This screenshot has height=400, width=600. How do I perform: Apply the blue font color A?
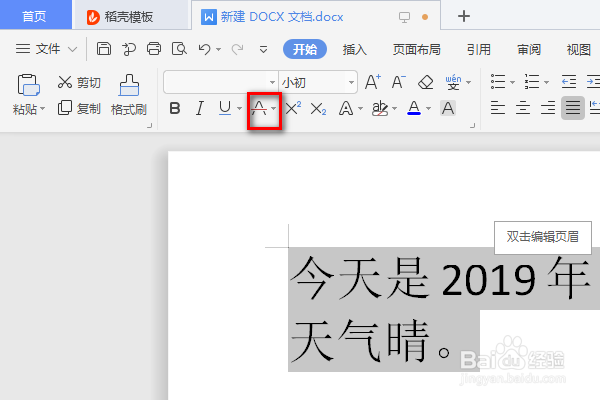[414, 109]
